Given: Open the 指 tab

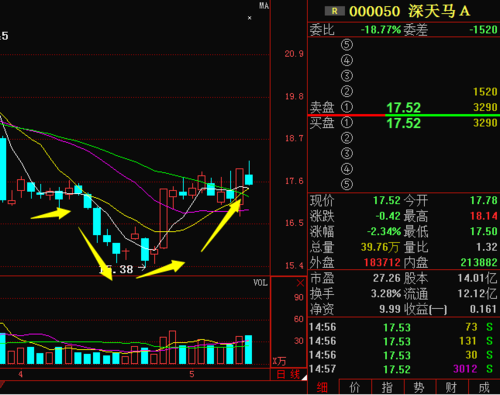Looking at the screenshot, I should [x=387, y=387].
